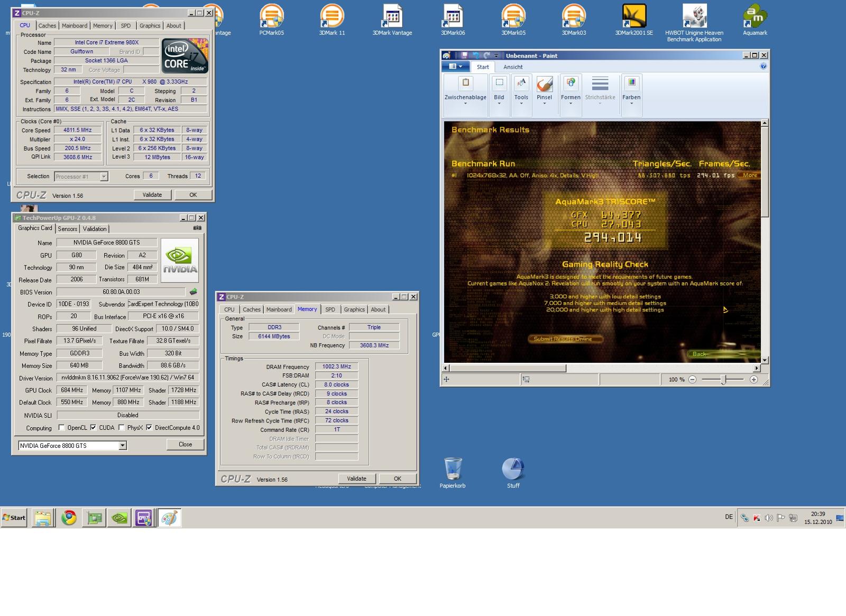Open the Papierkorb recycle bin

[x=453, y=473]
